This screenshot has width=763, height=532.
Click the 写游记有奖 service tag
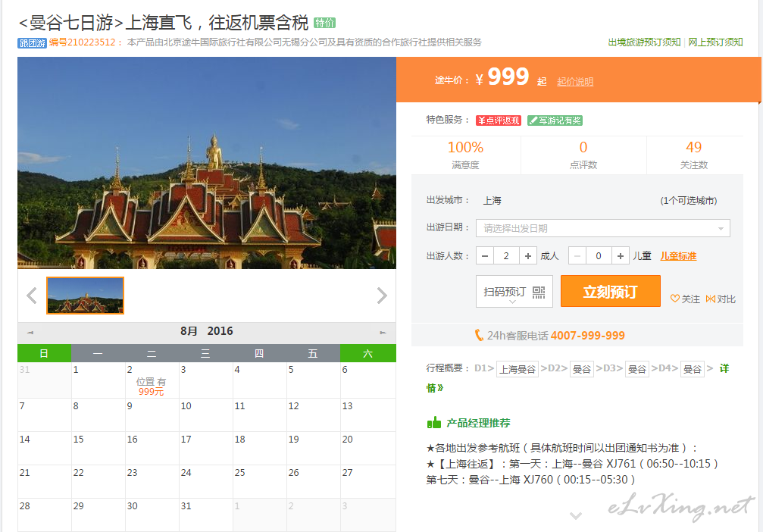click(555, 120)
